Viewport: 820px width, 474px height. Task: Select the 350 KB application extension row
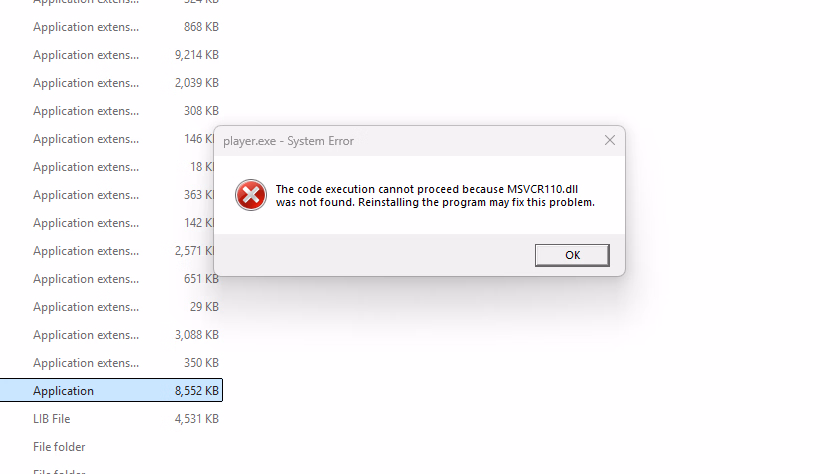tap(111, 363)
